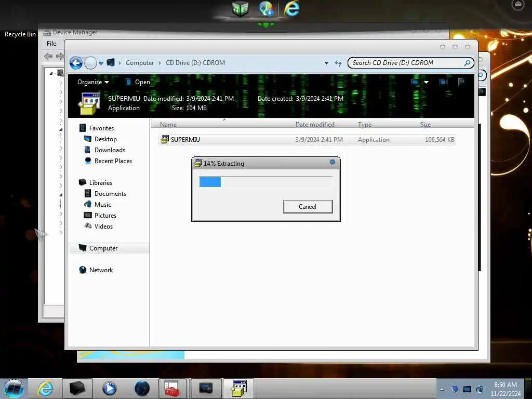Screen dimensions: 532x399
Task: Click the Extracting dialog title icon
Action: coord(198,163)
